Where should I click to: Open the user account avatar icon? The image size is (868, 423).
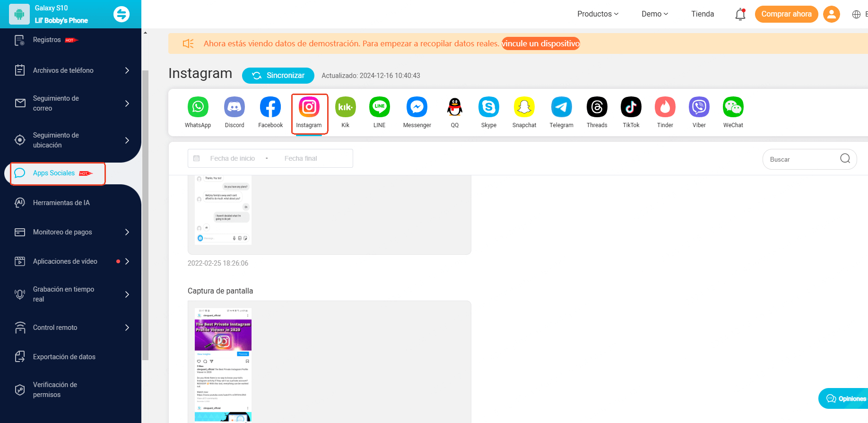pyautogui.click(x=832, y=14)
